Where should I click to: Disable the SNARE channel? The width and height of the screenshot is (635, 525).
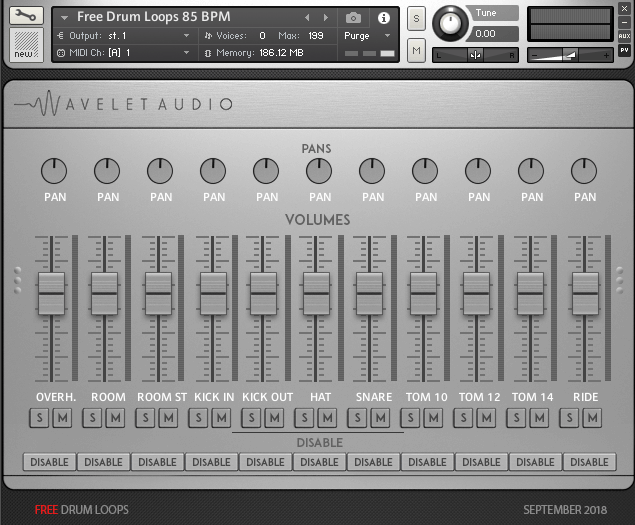pos(373,462)
